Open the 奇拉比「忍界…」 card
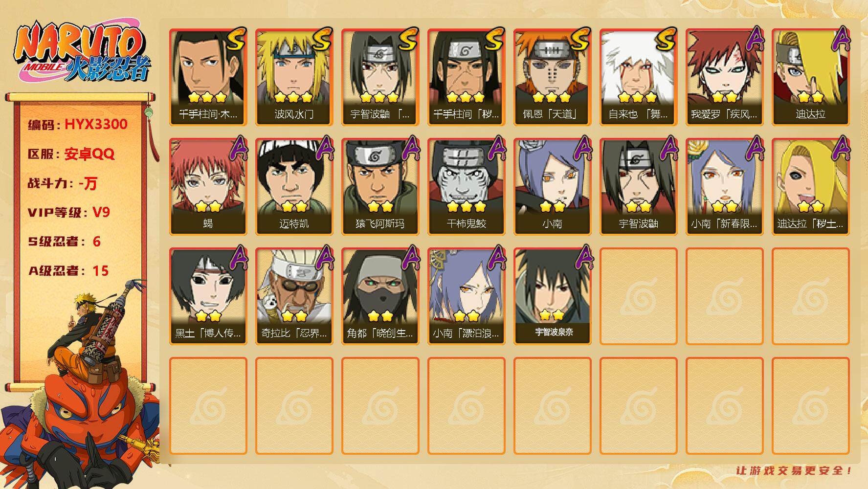 click(294, 296)
